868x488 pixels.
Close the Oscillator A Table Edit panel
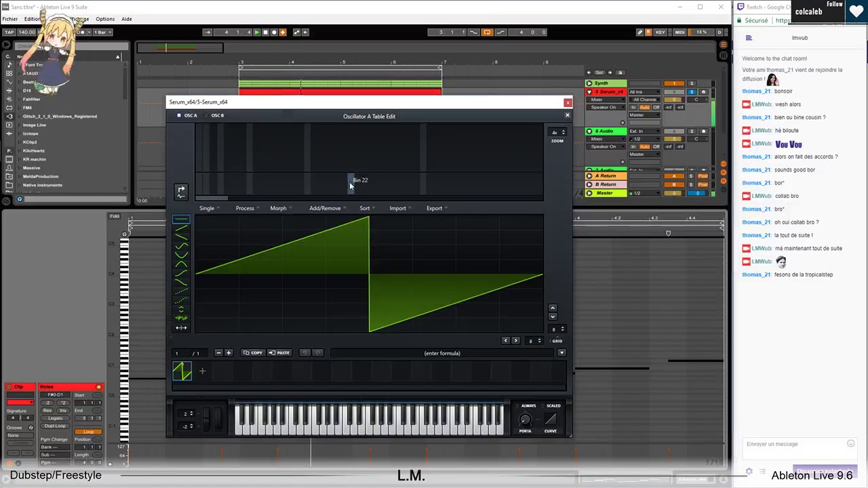tap(568, 115)
